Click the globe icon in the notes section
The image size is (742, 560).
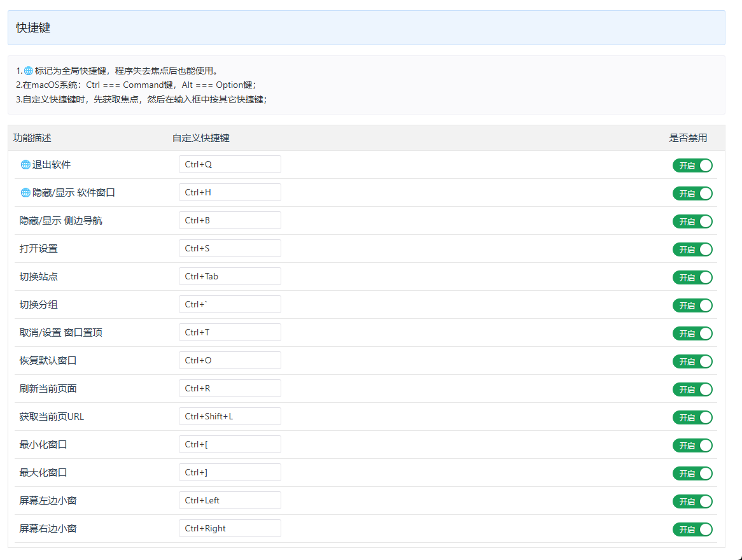coord(29,71)
